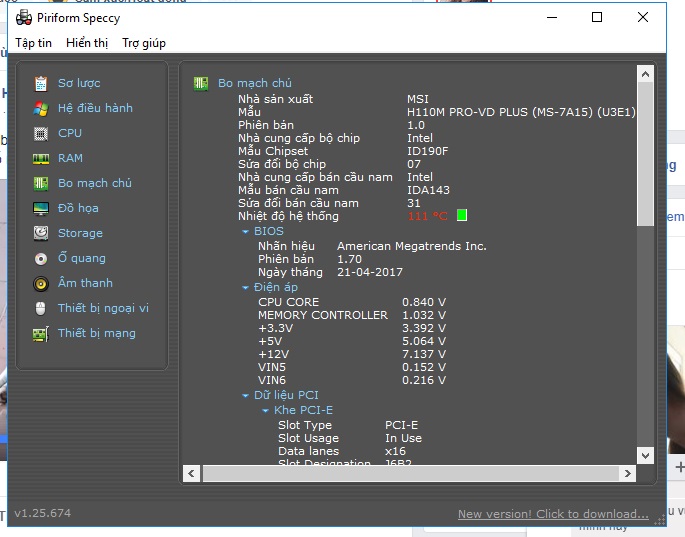The height and width of the screenshot is (537, 685).
Task: Click the Hệ điều hành Windows flag icon
Action: [x=41, y=108]
